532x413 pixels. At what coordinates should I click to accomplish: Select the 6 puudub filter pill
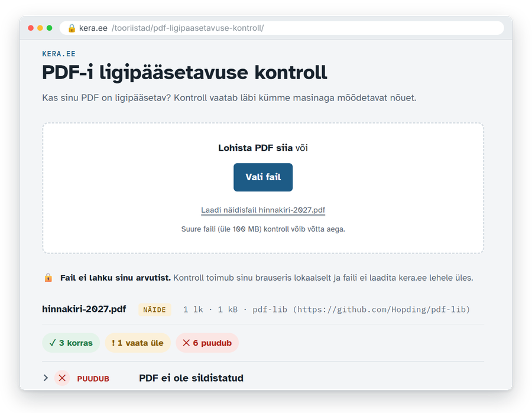(207, 343)
